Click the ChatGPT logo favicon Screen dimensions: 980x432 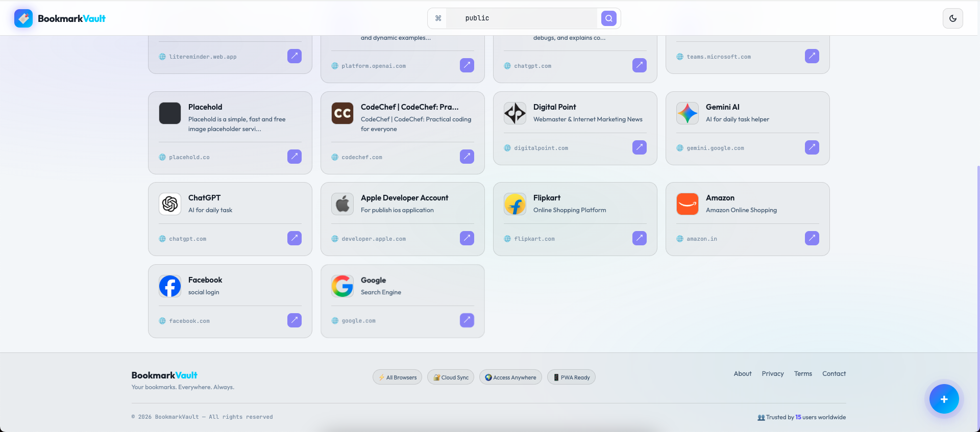(x=170, y=204)
